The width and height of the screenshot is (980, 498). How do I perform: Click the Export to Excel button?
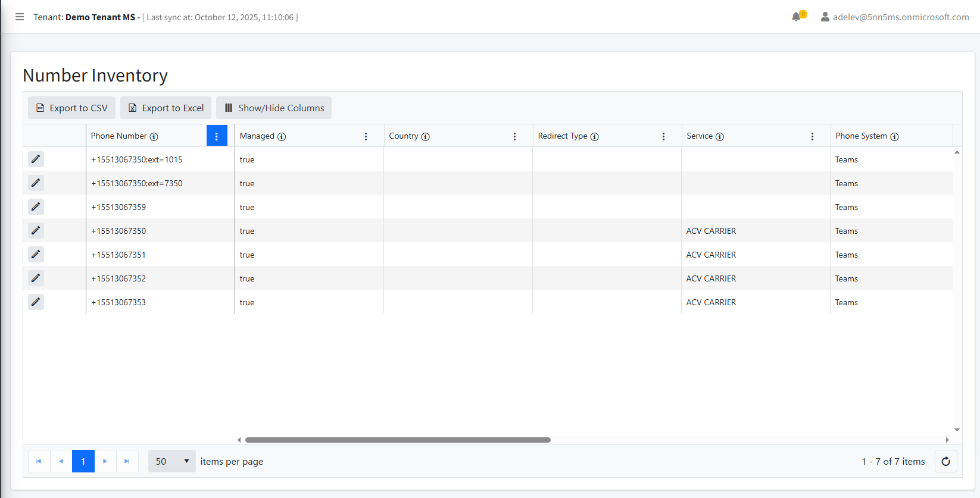click(x=166, y=108)
